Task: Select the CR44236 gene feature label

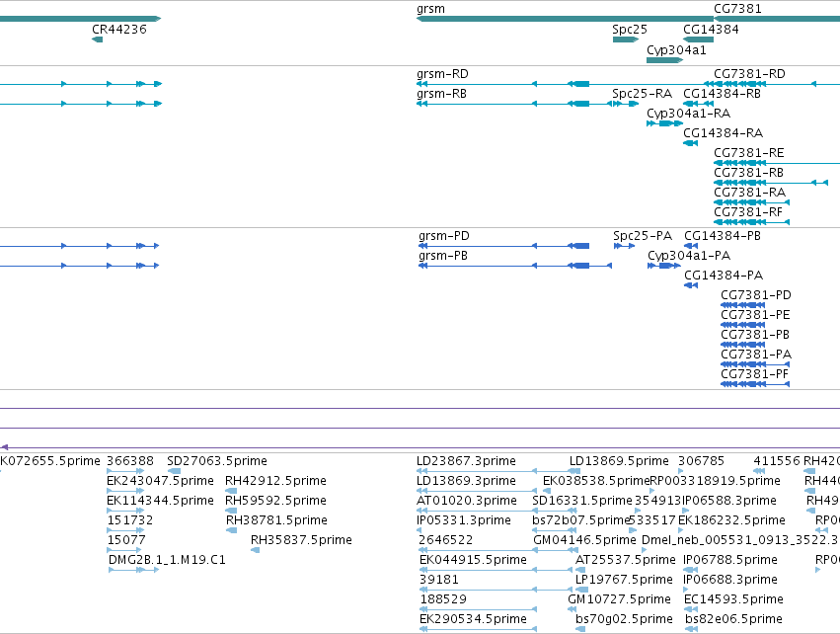Action: (x=118, y=30)
